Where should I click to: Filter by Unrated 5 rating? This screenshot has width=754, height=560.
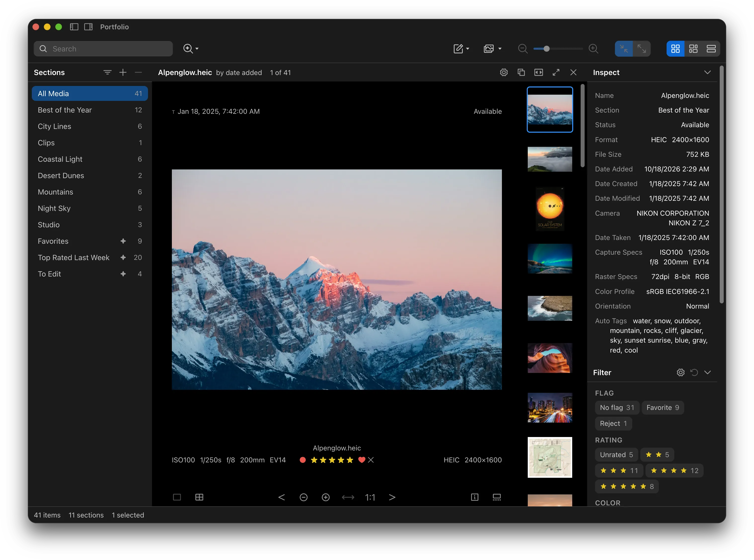pos(616,455)
